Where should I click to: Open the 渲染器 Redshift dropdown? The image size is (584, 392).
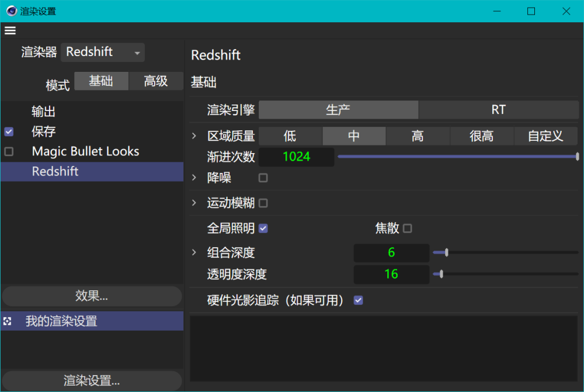103,52
